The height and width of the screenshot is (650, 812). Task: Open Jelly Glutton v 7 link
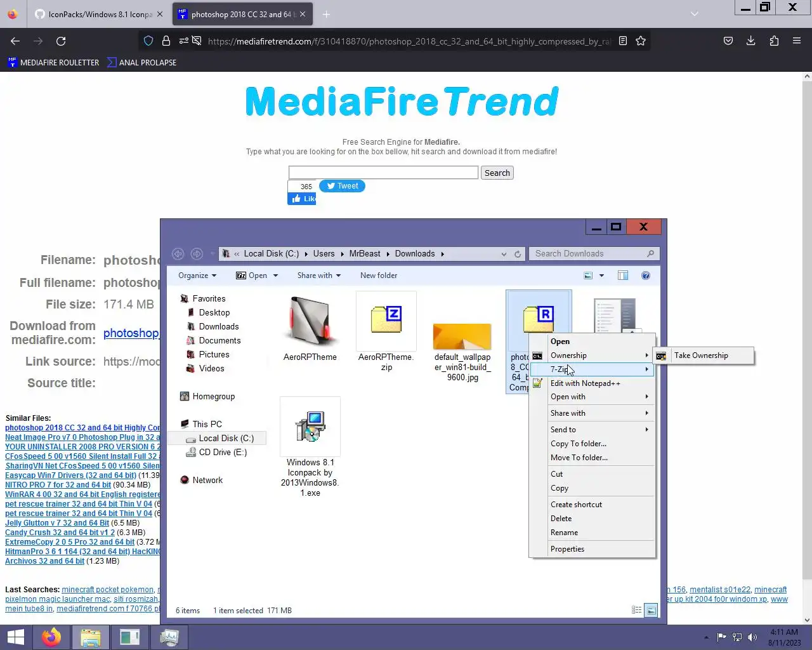(x=57, y=523)
